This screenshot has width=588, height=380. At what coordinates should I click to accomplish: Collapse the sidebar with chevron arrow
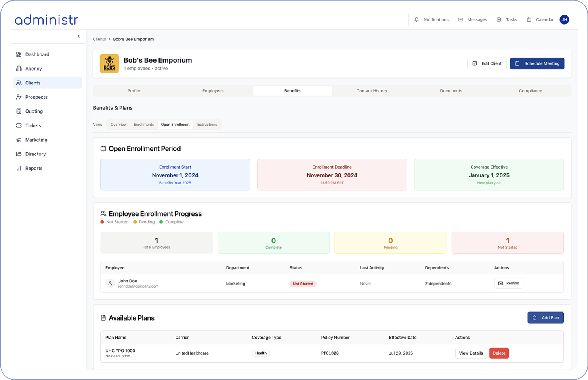(x=78, y=36)
